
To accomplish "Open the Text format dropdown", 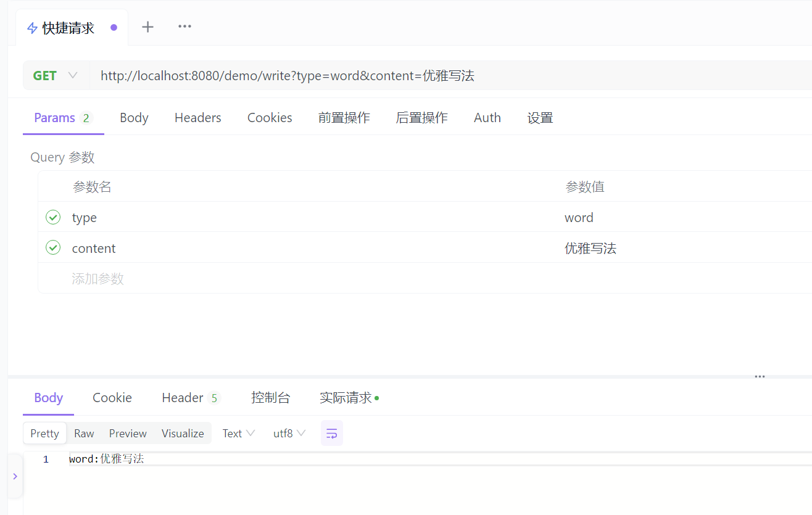I will point(239,433).
